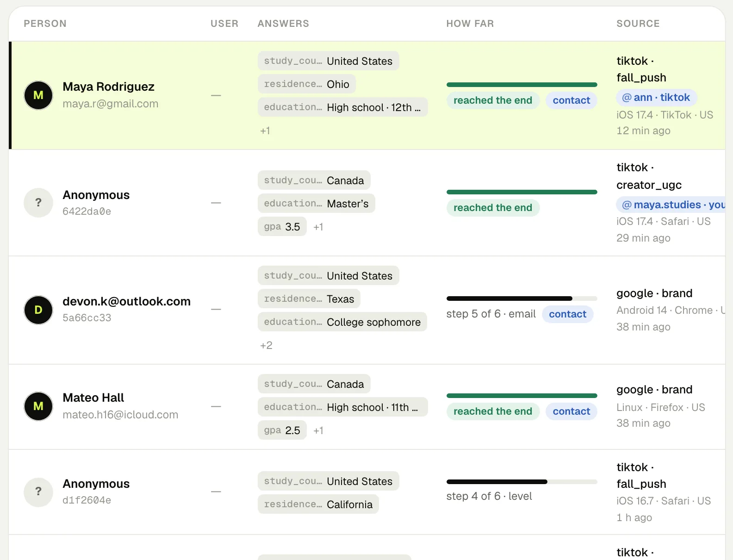Viewport: 733px width, 560px height.
Task: Click Mateo Hall's avatar icon
Action: (x=38, y=406)
